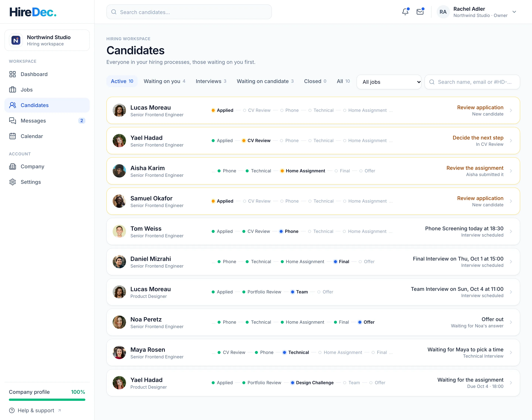This screenshot has width=532, height=420.
Task: Open Maya Rosen's row chevron
Action: coord(511,352)
